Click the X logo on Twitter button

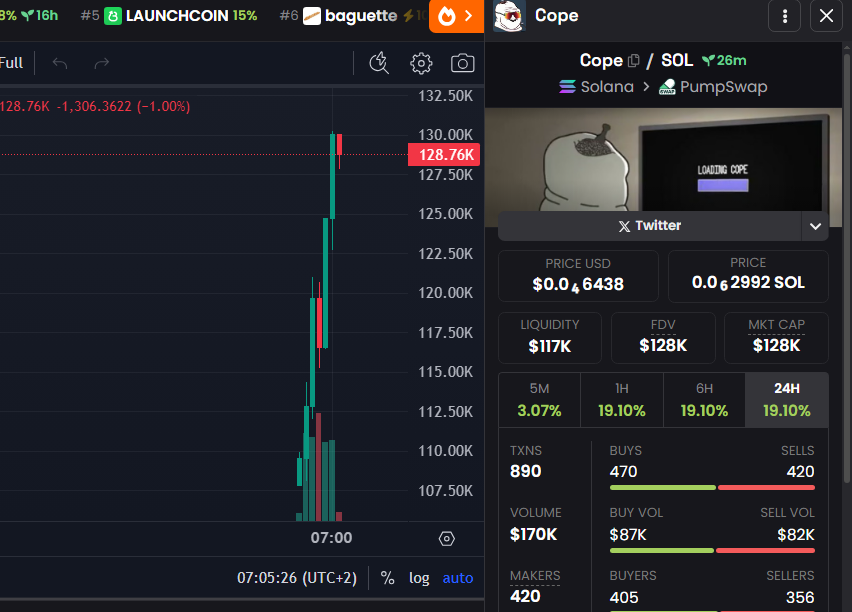tap(624, 226)
